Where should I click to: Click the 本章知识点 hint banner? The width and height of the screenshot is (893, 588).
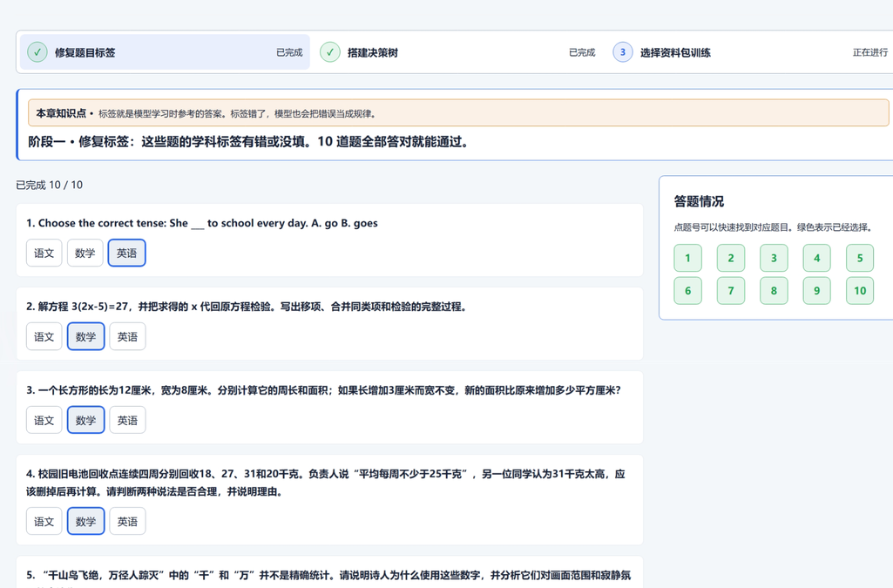[458, 113]
